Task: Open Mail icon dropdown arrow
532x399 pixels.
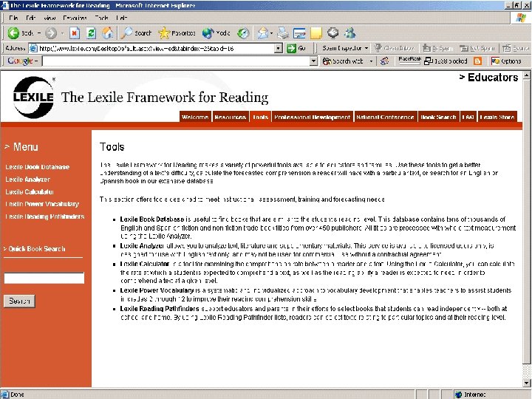Action: coord(271,33)
